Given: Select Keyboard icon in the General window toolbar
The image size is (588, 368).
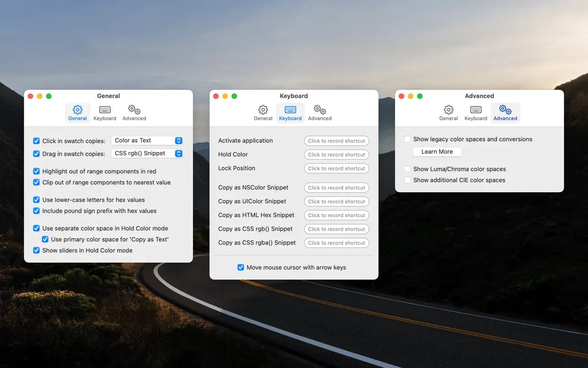Looking at the screenshot, I should click(105, 110).
